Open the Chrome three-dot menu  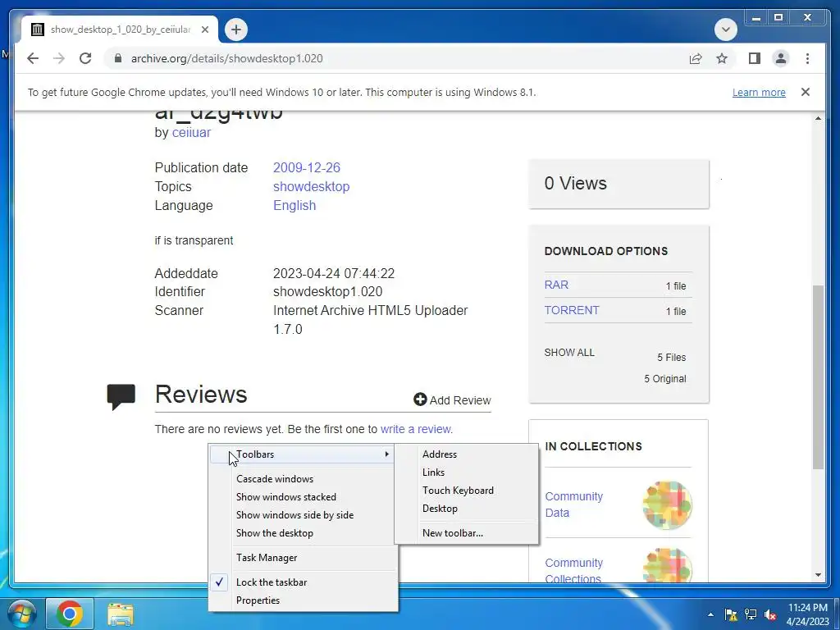807,58
